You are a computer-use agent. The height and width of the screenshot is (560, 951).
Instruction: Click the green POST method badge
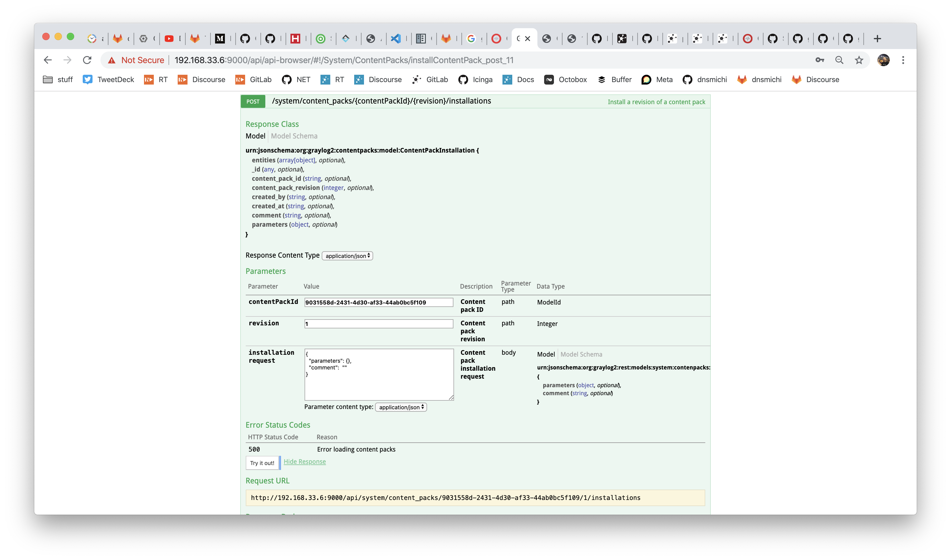click(253, 101)
